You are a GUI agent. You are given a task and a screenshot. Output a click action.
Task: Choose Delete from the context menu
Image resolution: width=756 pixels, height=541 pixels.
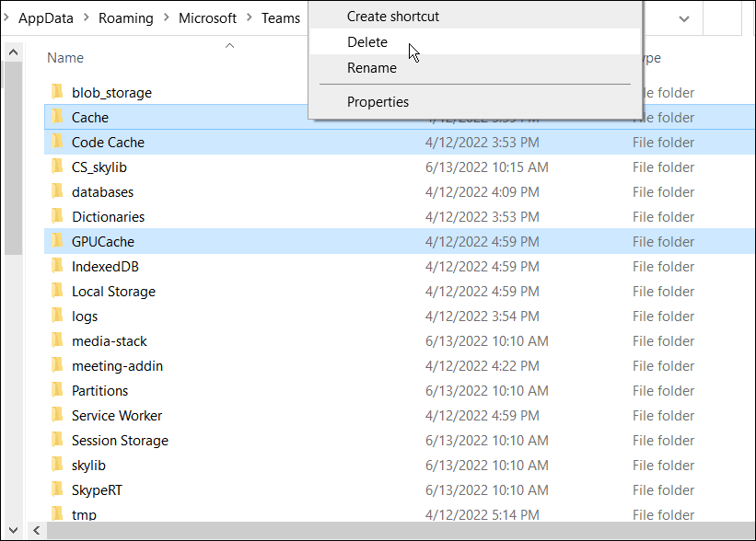pyautogui.click(x=475, y=42)
